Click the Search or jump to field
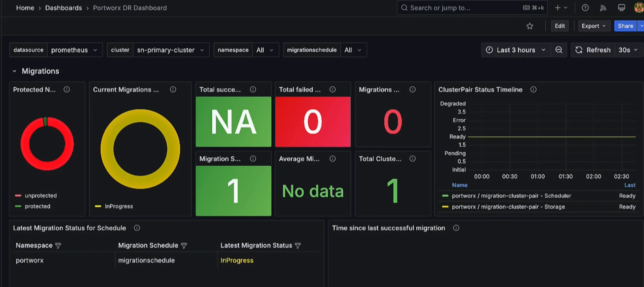 (x=472, y=8)
